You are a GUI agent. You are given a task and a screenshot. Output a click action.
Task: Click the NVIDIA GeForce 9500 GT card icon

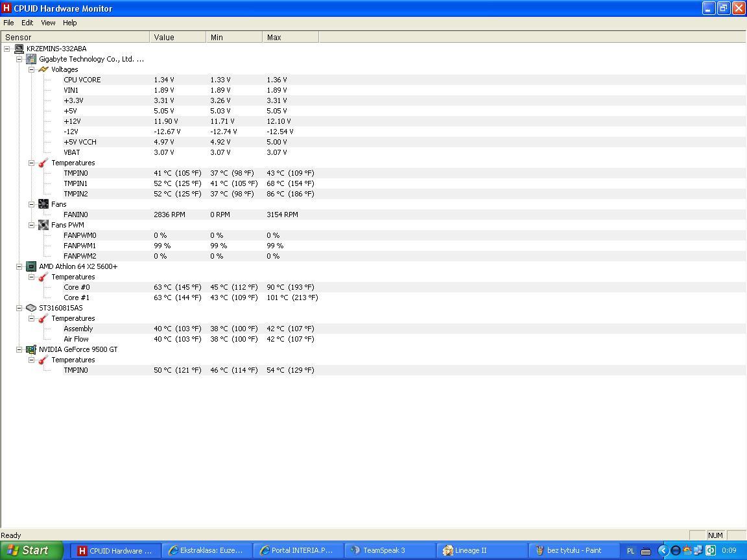[x=31, y=349]
